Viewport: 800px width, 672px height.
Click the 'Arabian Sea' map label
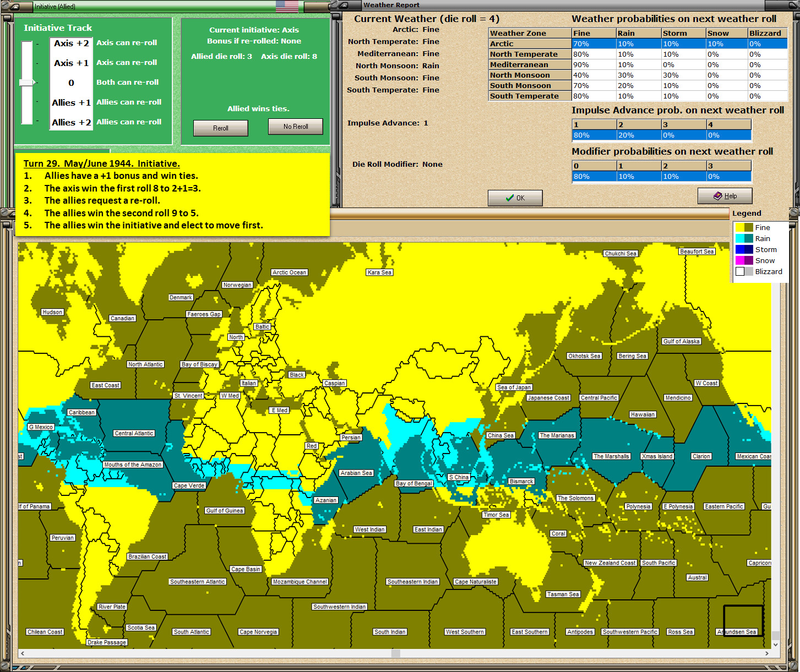[x=356, y=473]
